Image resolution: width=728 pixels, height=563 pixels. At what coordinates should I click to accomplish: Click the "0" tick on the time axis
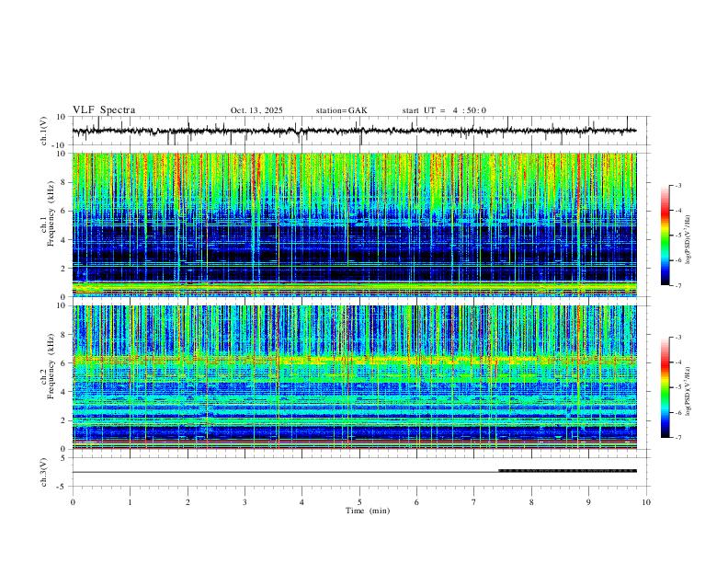[73, 502]
